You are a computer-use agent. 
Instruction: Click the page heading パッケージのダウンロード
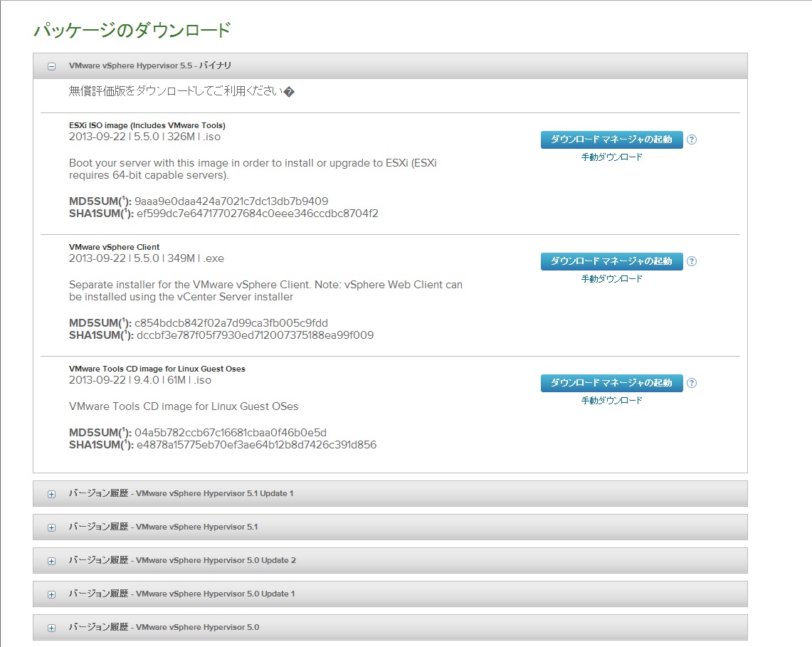pos(132,30)
